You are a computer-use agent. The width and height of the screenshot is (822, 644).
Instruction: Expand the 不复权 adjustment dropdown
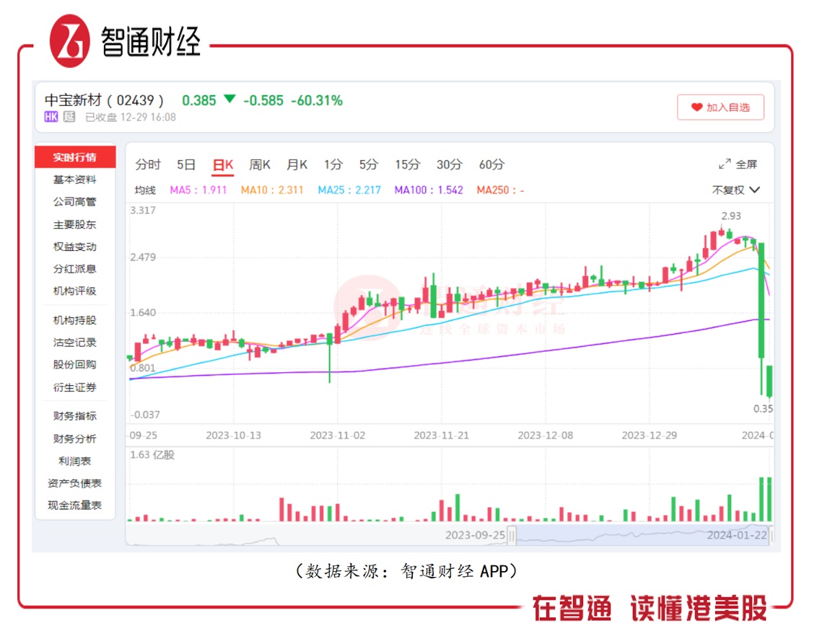(735, 190)
